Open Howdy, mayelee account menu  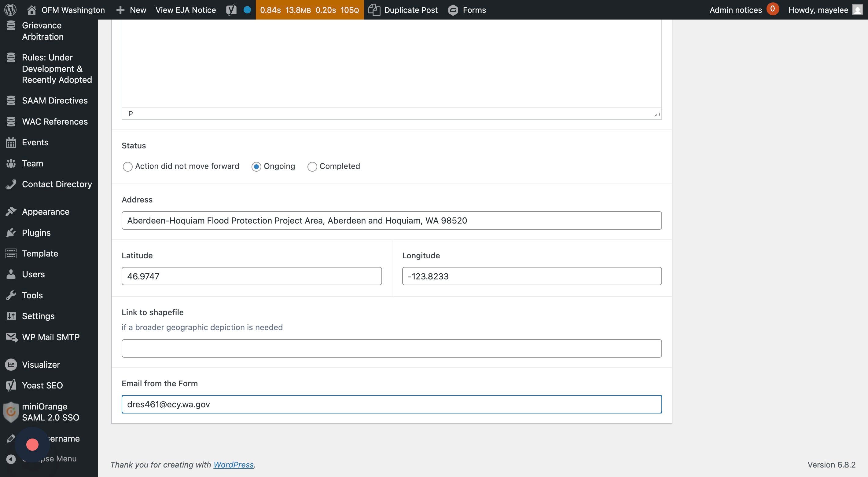coord(818,10)
